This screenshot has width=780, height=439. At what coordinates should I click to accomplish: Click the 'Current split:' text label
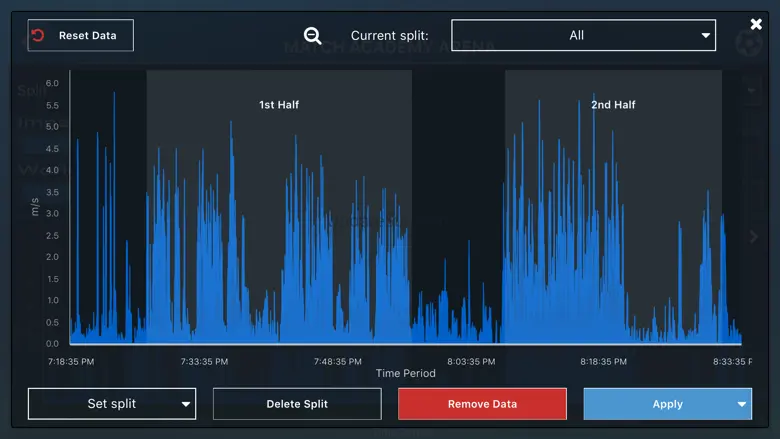coord(389,36)
